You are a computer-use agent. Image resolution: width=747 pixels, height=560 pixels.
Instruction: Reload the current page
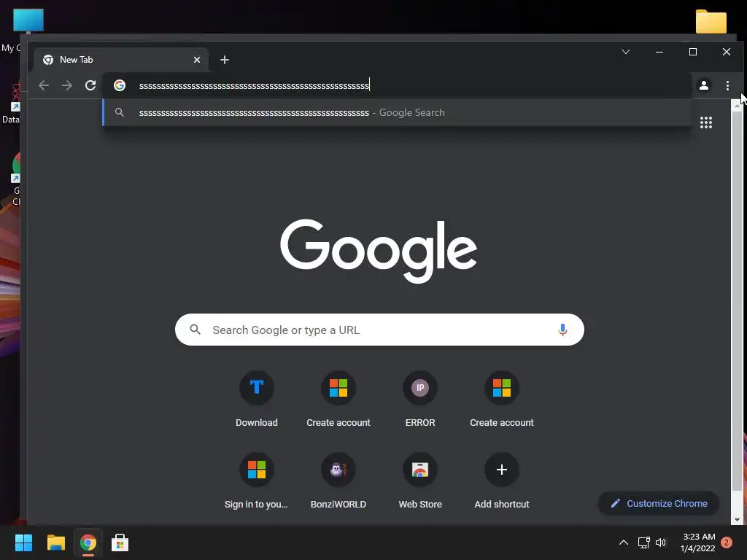point(90,85)
